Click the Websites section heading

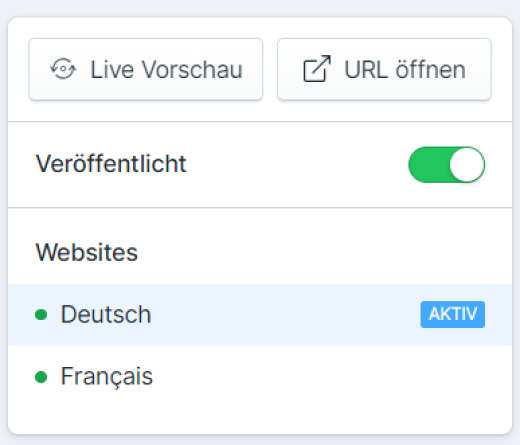tap(87, 252)
